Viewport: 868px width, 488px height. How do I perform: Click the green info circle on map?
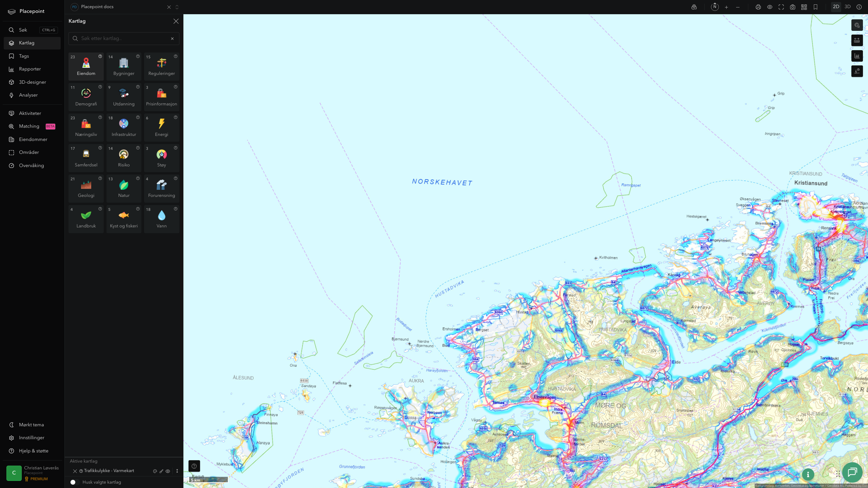[x=808, y=475]
